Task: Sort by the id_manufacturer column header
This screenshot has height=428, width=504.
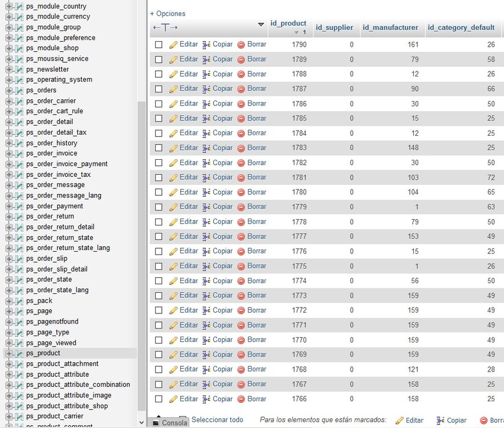Action: (x=390, y=27)
